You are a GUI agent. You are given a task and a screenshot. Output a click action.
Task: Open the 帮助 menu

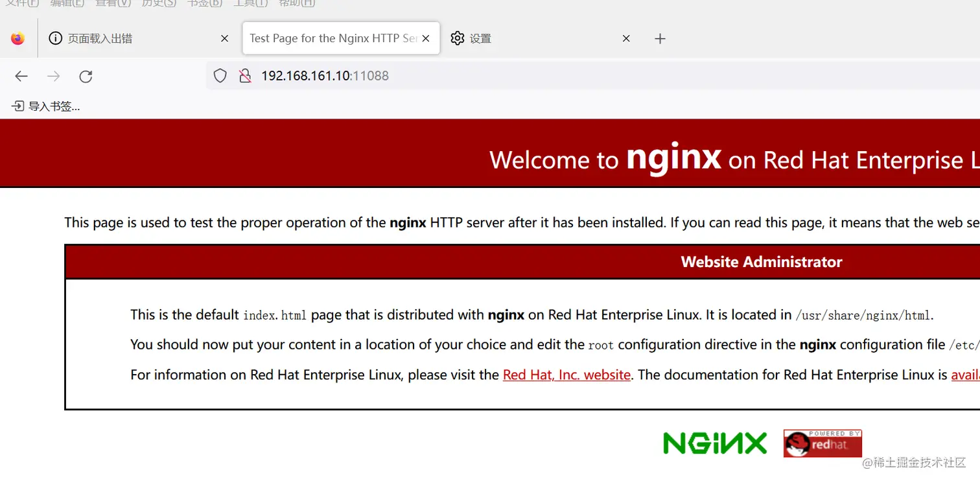tap(297, 3)
